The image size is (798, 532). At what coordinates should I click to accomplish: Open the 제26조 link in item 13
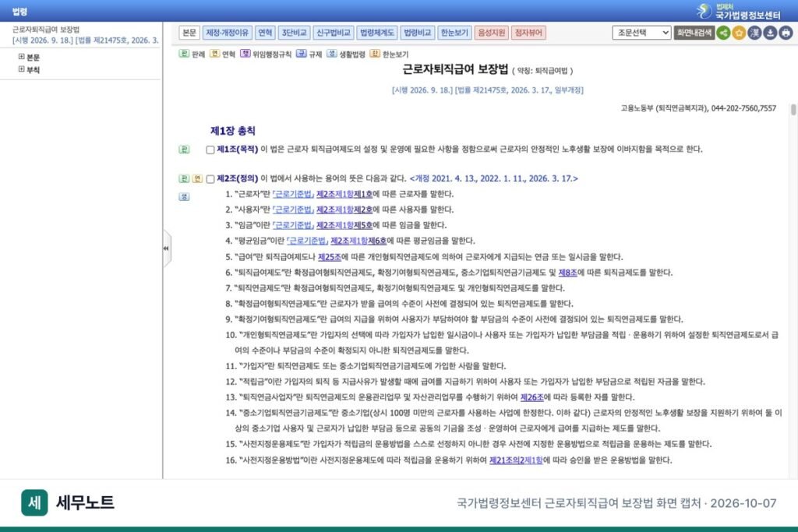click(x=531, y=397)
